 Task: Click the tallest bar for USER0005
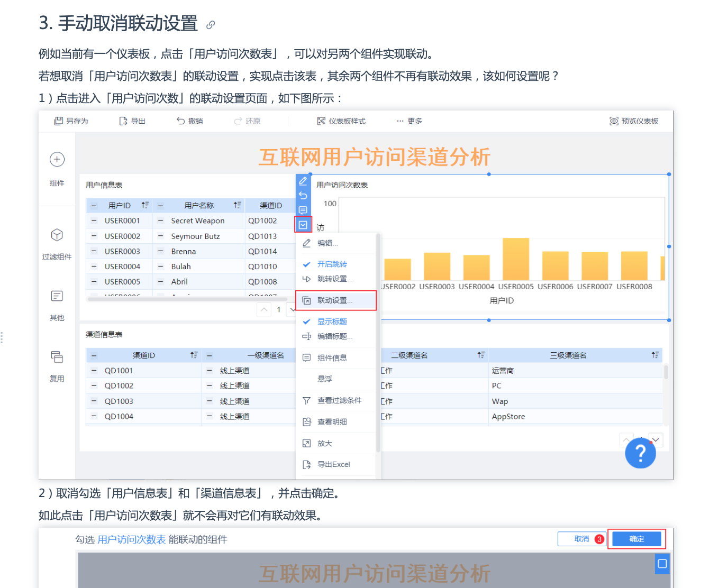[516, 259]
